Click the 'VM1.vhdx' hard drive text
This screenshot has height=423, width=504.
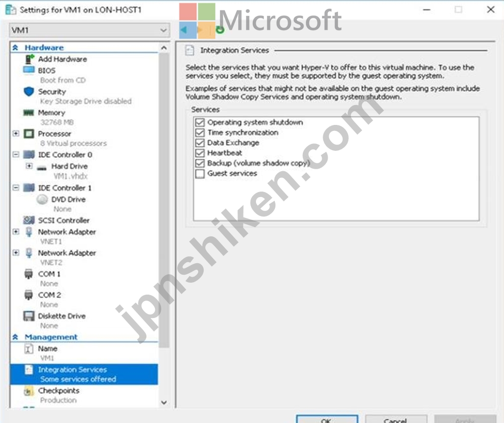pos(71,176)
